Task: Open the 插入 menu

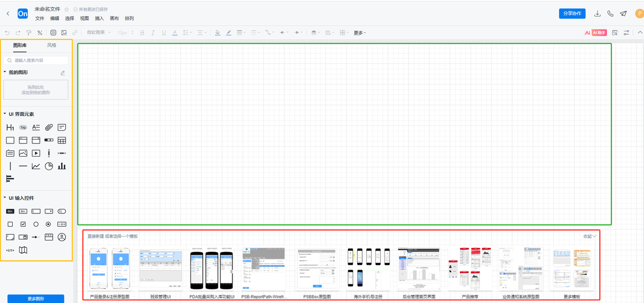Action: pyautogui.click(x=99, y=19)
